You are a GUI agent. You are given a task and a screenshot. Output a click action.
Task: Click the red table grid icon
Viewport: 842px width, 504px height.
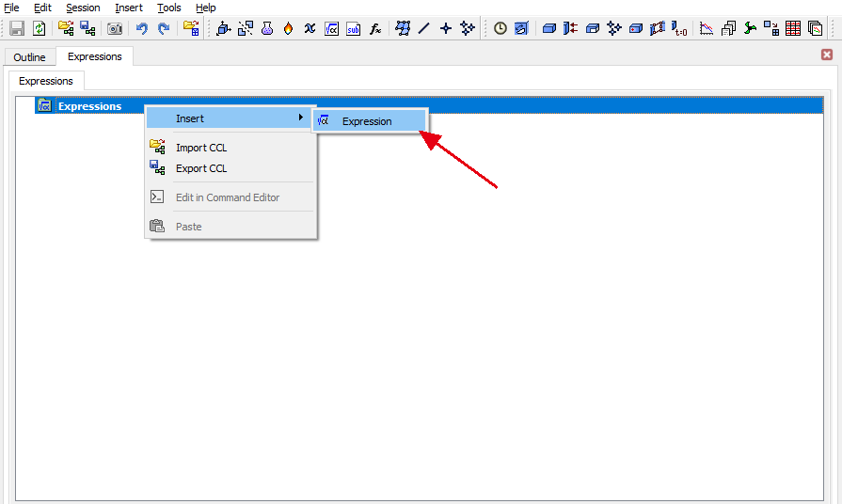tap(793, 29)
